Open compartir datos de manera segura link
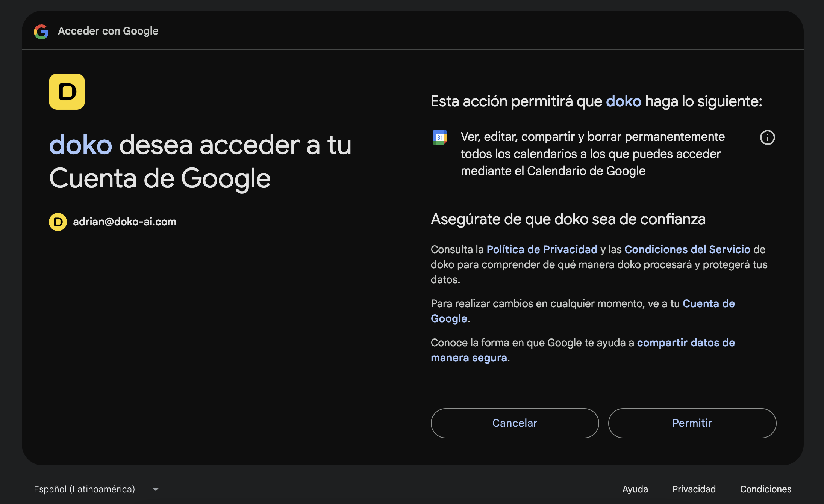This screenshot has height=504, width=824. [686, 343]
